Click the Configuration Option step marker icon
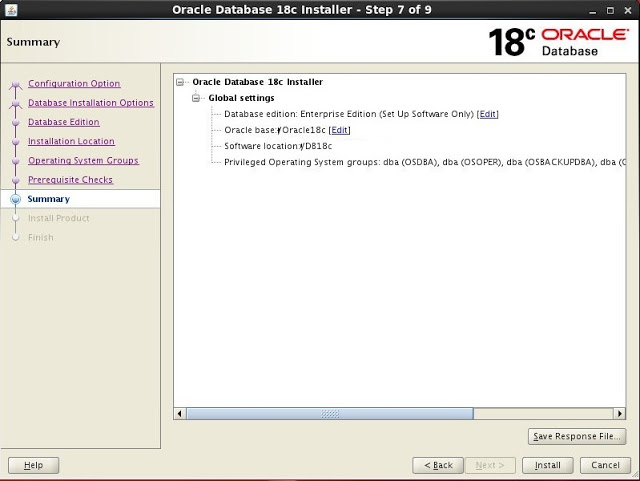 coord(15,85)
